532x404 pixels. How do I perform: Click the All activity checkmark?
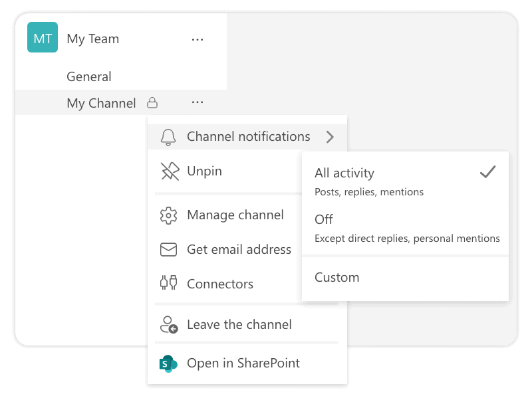click(x=488, y=172)
